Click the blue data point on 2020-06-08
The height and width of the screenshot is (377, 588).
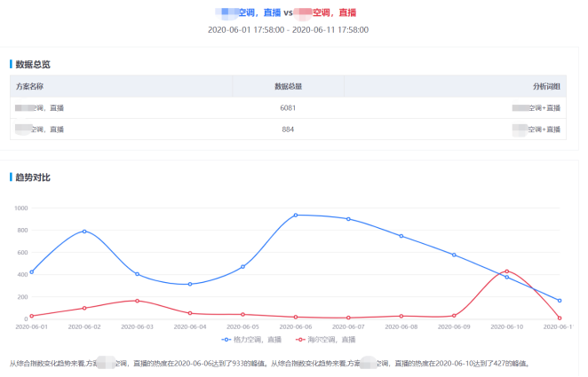point(401,236)
